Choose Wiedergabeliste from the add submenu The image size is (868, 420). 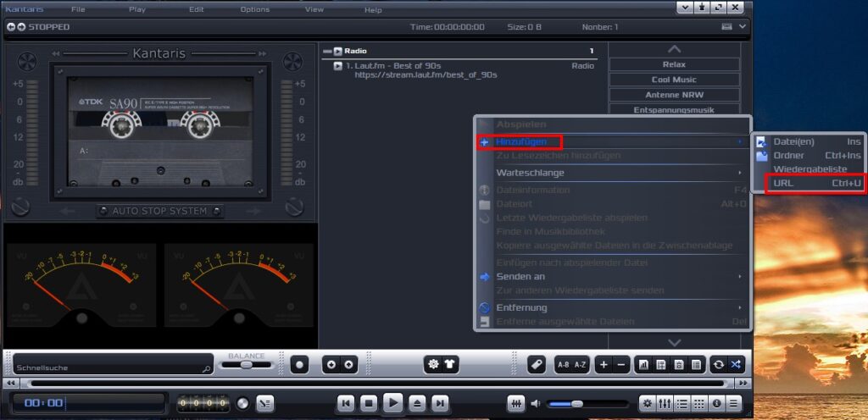pyautogui.click(x=809, y=169)
